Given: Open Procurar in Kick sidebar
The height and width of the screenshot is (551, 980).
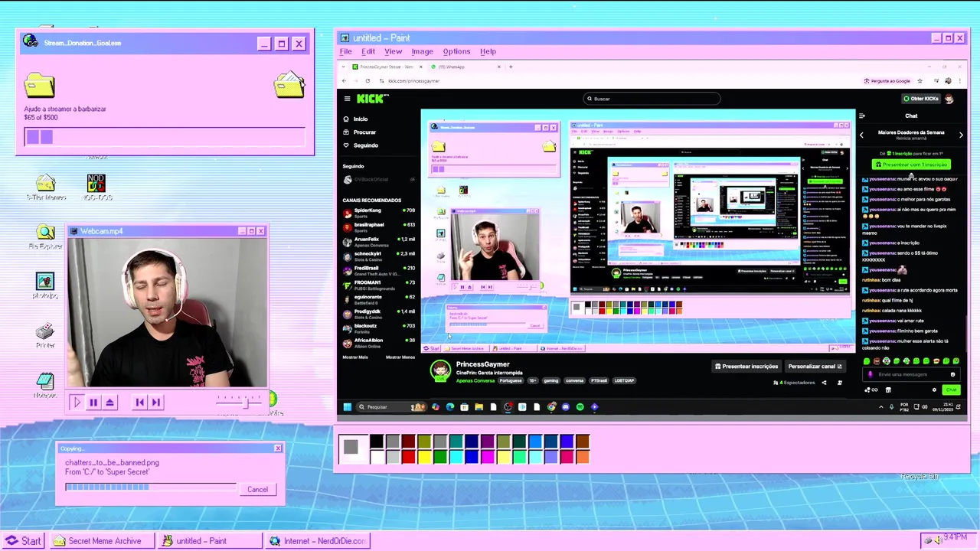Looking at the screenshot, I should 364,132.
